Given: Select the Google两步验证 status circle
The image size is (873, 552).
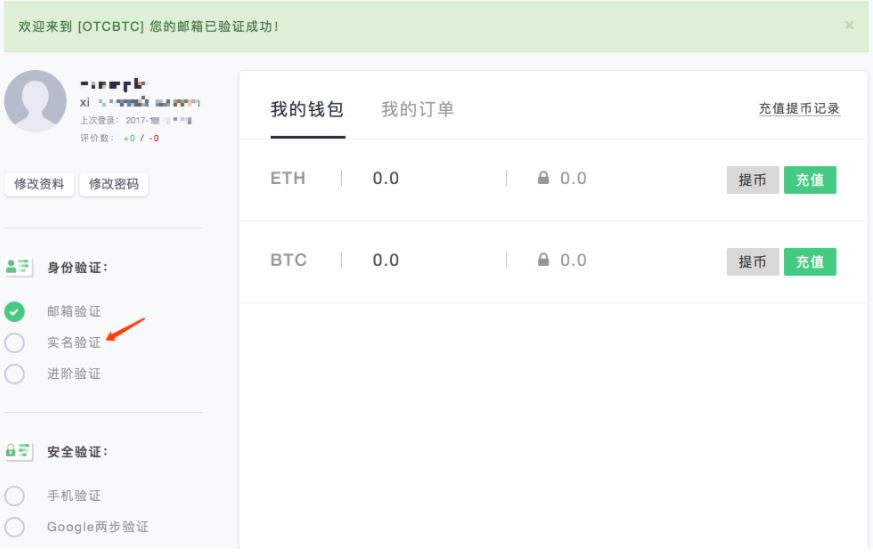Looking at the screenshot, I should coord(14,526).
